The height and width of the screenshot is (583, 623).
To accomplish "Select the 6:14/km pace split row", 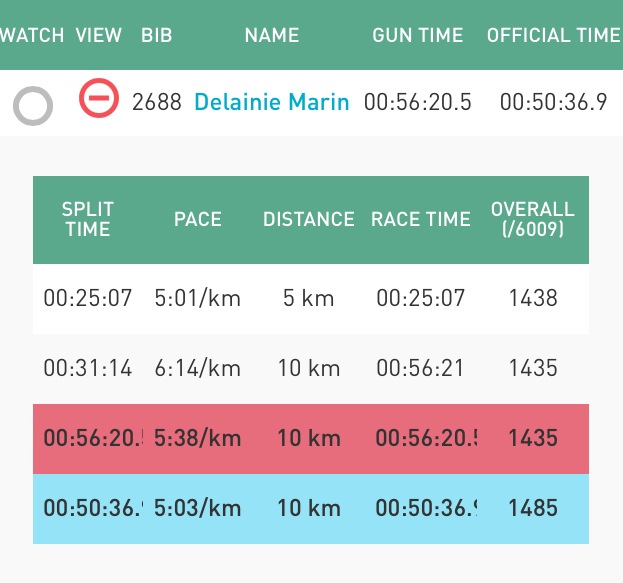I will [310, 368].
